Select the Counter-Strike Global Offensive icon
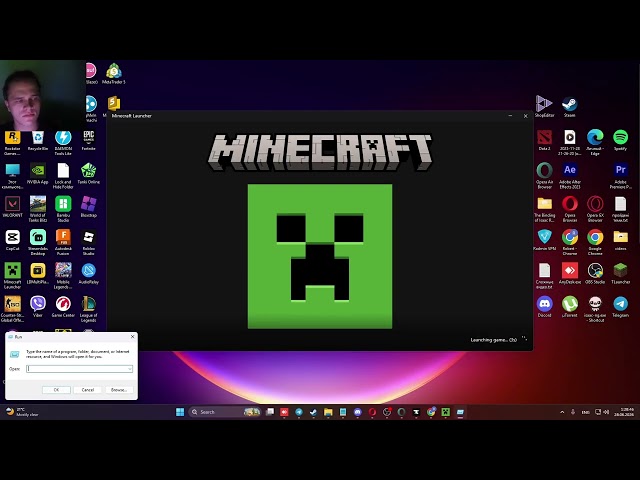 (x=12, y=309)
